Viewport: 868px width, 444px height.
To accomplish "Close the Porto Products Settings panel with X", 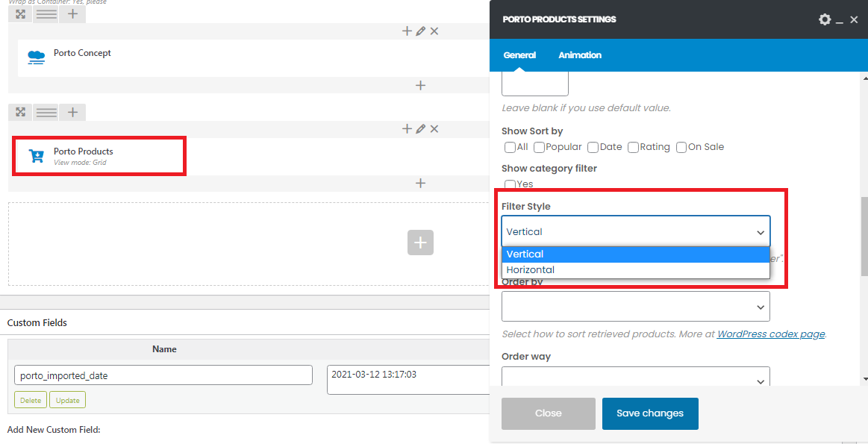I will (x=854, y=19).
